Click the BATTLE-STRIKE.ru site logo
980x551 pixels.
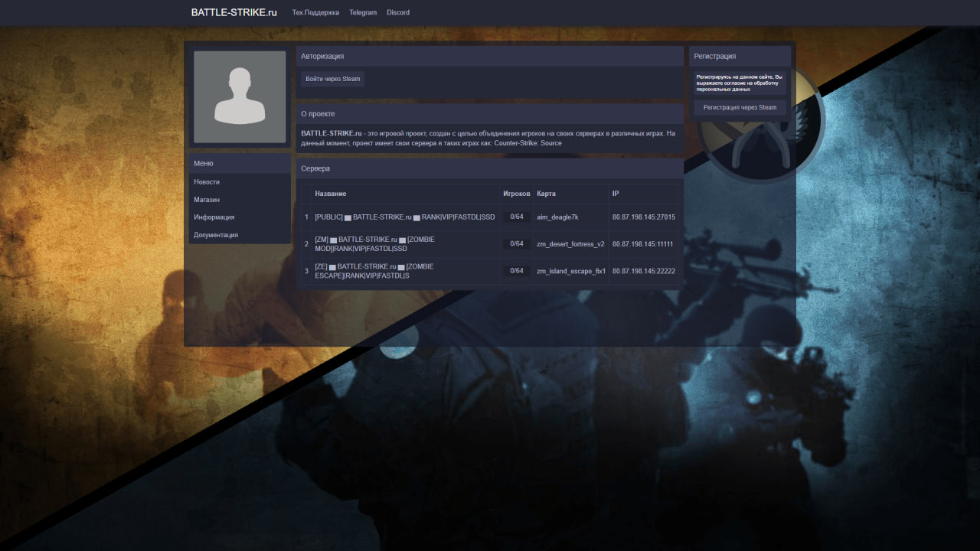click(x=234, y=12)
